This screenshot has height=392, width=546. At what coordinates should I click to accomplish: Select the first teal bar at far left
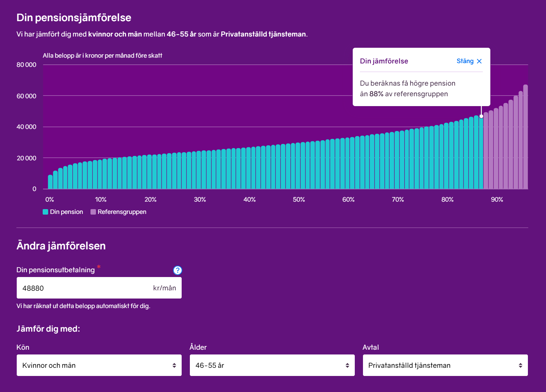pyautogui.click(x=50, y=182)
